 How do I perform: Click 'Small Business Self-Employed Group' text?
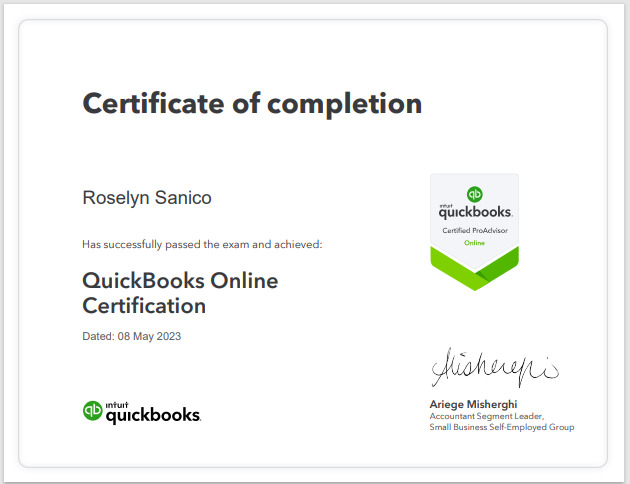[502, 427]
